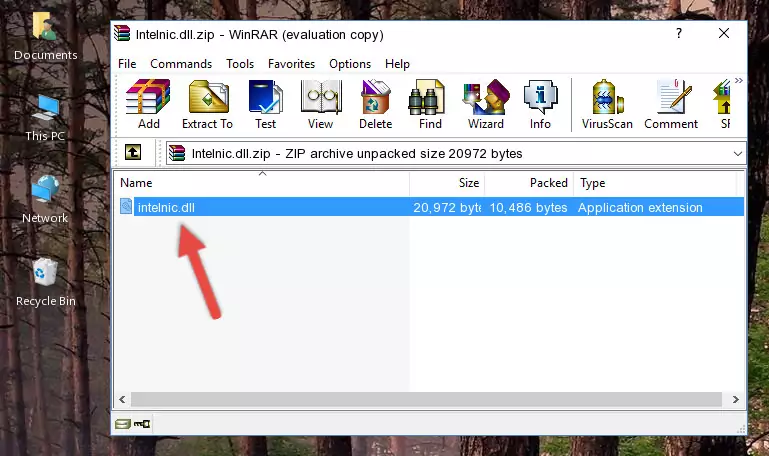Click intelnic.dll file icon
The image size is (769, 456).
126,206
